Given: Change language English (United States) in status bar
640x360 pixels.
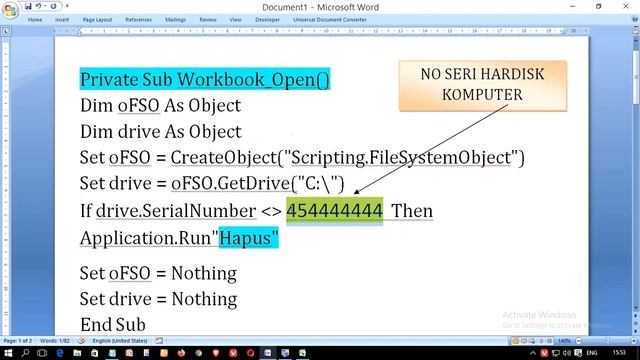Looking at the screenshot, I should (120, 341).
